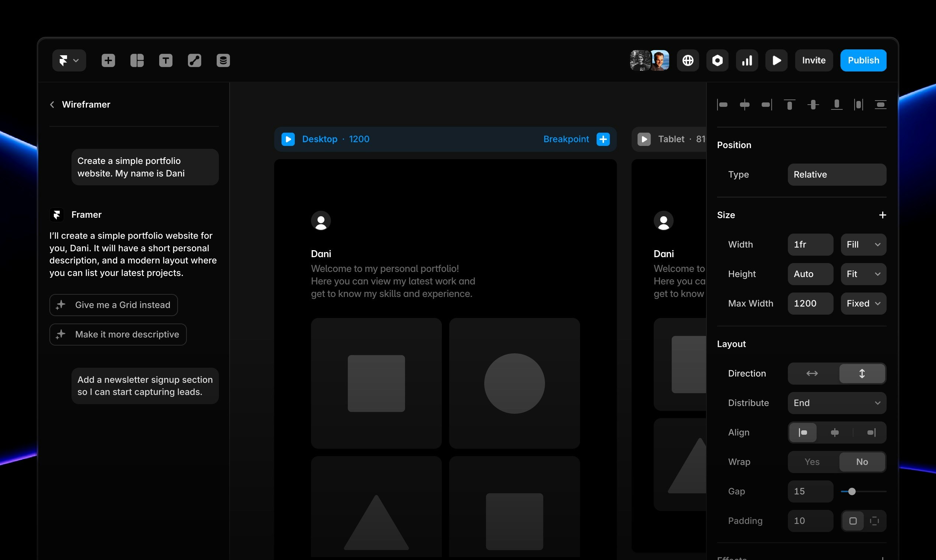
Task: Open the CMS panel via the database icon
Action: 223,60
